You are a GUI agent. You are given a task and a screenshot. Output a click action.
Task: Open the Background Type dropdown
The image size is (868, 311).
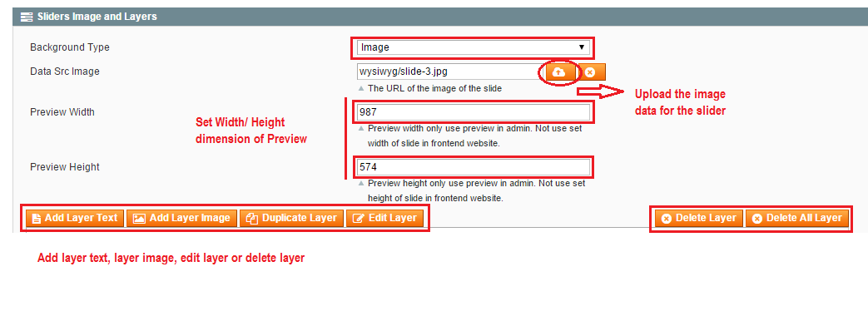(473, 47)
